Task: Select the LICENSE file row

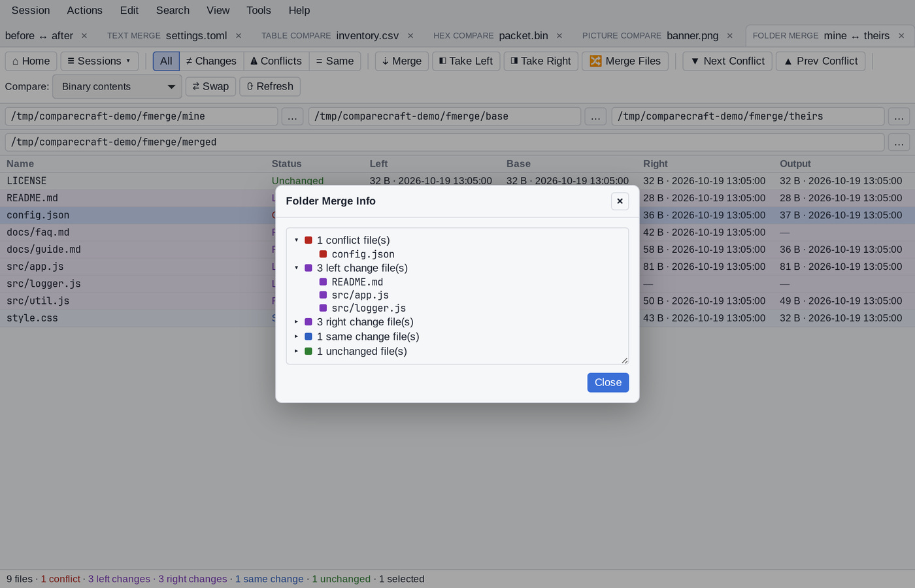Action: point(457,181)
